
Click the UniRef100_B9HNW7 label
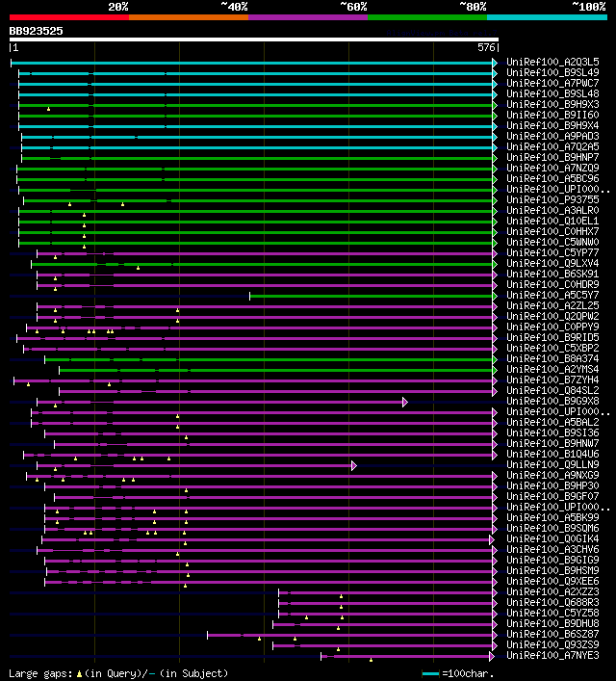[552, 443]
